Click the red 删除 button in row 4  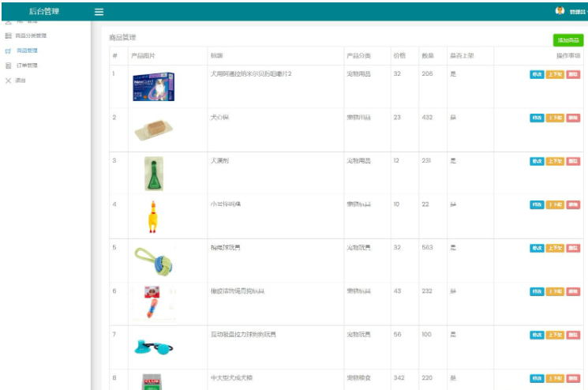(x=573, y=204)
